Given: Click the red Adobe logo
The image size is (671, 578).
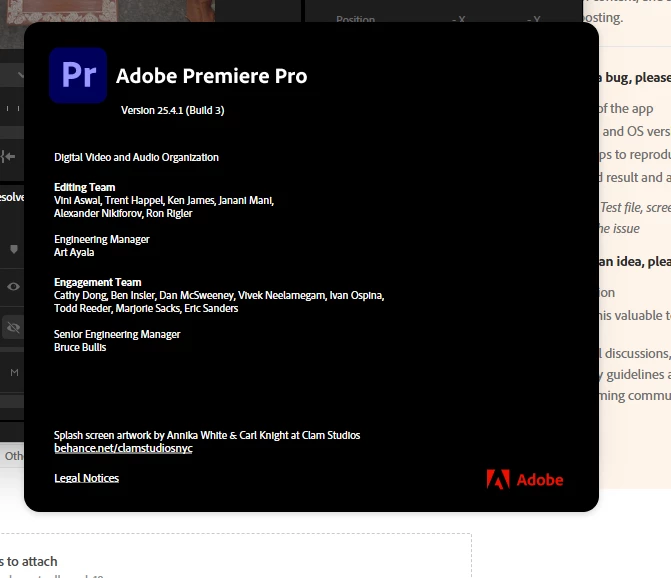Looking at the screenshot, I should click(x=525, y=480).
